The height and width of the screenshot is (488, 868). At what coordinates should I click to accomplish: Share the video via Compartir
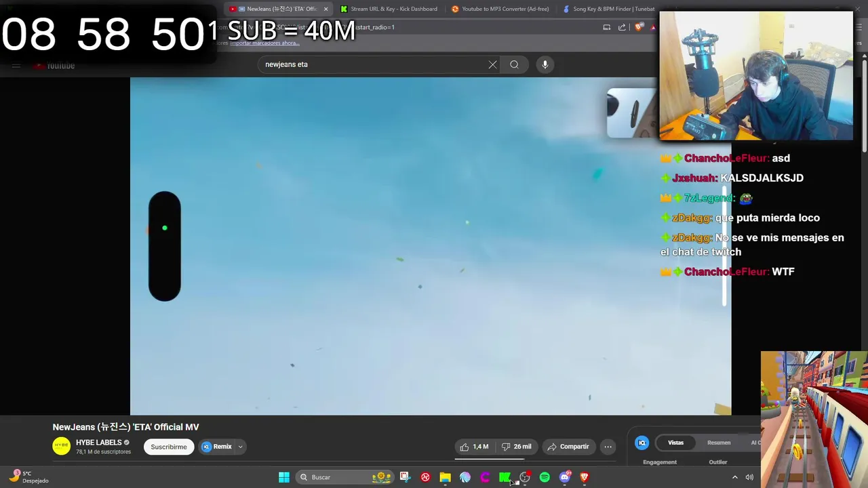pyautogui.click(x=568, y=447)
